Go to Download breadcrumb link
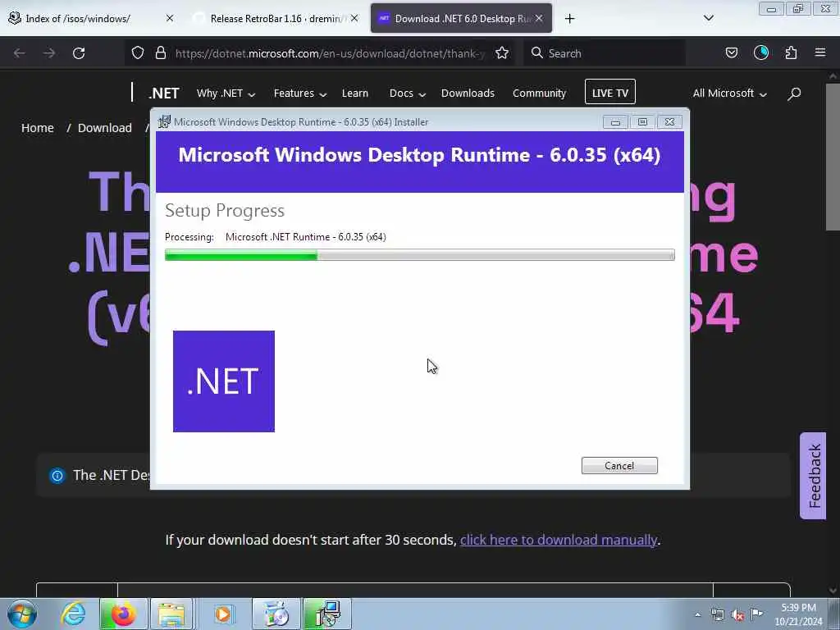This screenshot has width=840, height=630. point(104,128)
